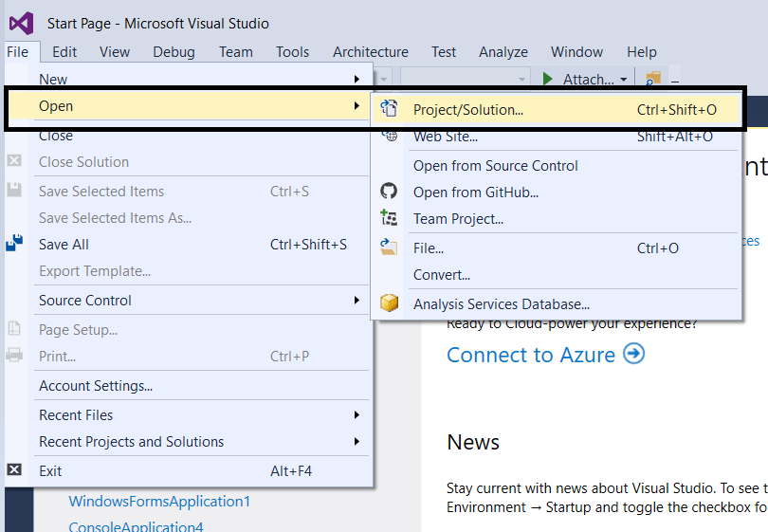
Task: Click the News heading
Action: (x=473, y=442)
